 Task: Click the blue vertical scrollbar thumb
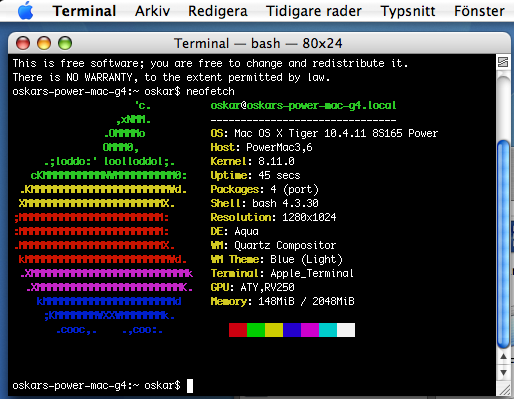503,245
